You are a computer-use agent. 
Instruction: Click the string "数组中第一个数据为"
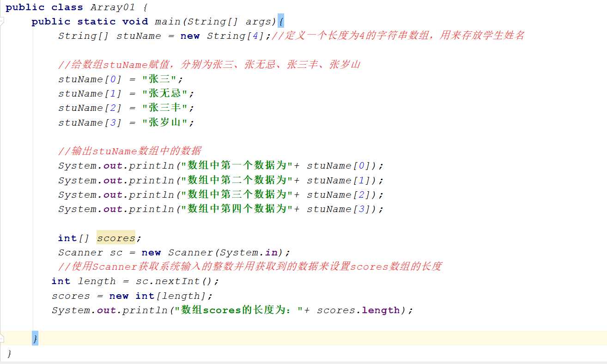237,165
